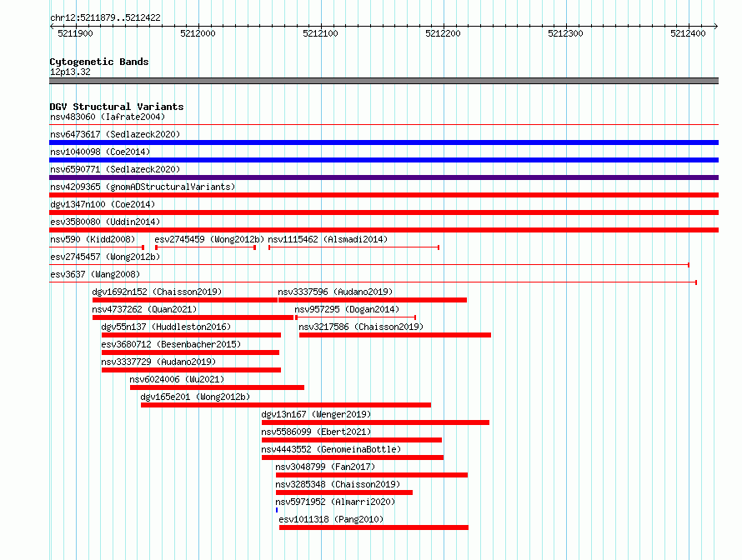Screen dimensions: 742x560
Task: Click nsv5971952 (Almarri2020) label
Action: [335, 502]
